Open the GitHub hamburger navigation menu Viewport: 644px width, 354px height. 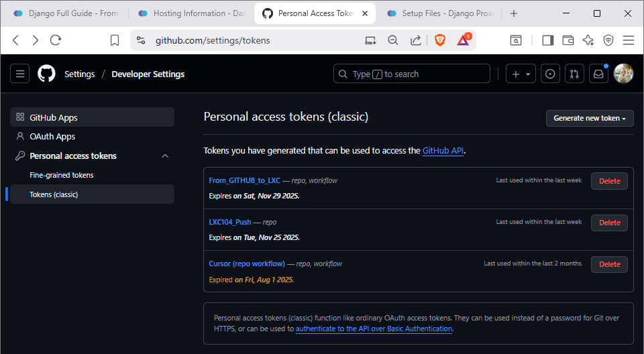[x=19, y=74]
